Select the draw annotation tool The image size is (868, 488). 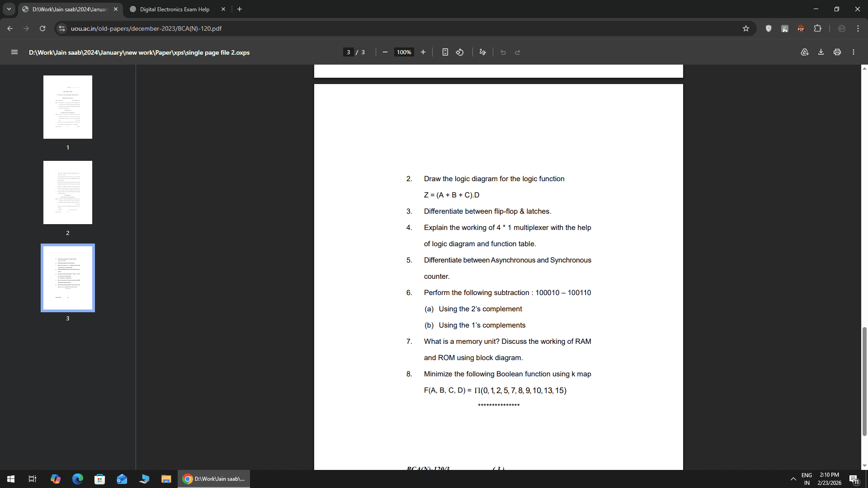pyautogui.click(x=482, y=52)
